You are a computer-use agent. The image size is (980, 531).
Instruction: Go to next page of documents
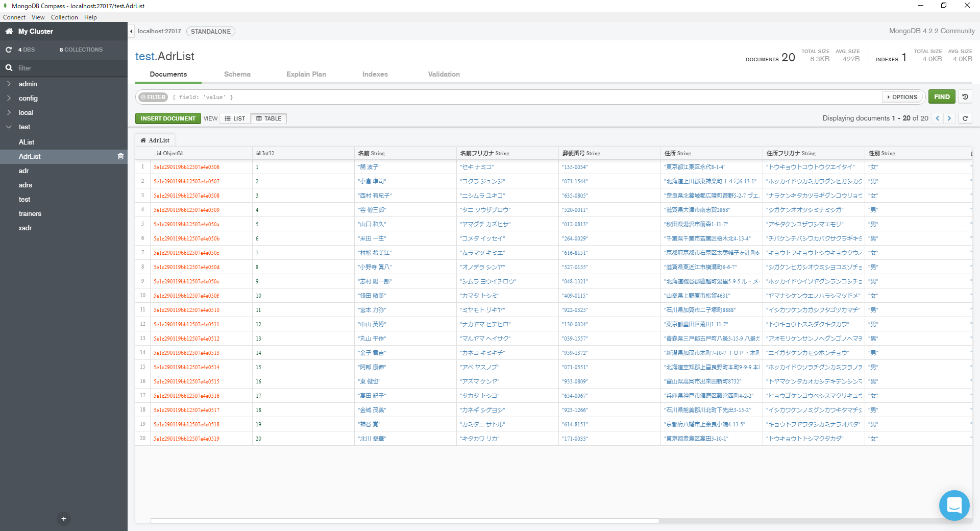coord(949,118)
